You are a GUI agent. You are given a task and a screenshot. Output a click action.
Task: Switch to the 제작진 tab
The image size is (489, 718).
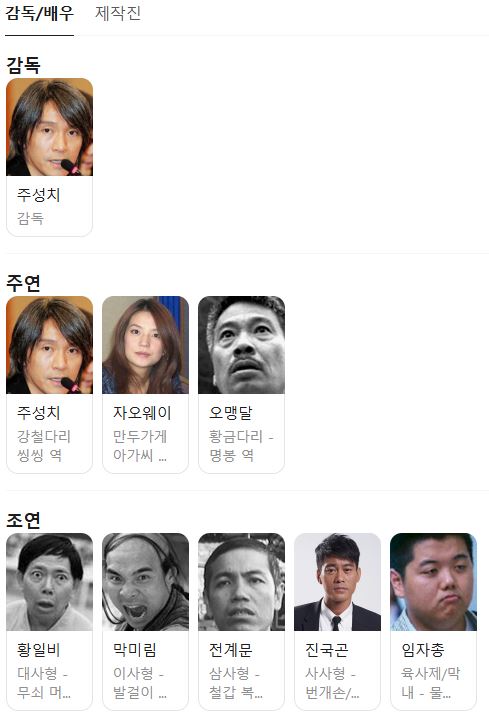pos(118,13)
